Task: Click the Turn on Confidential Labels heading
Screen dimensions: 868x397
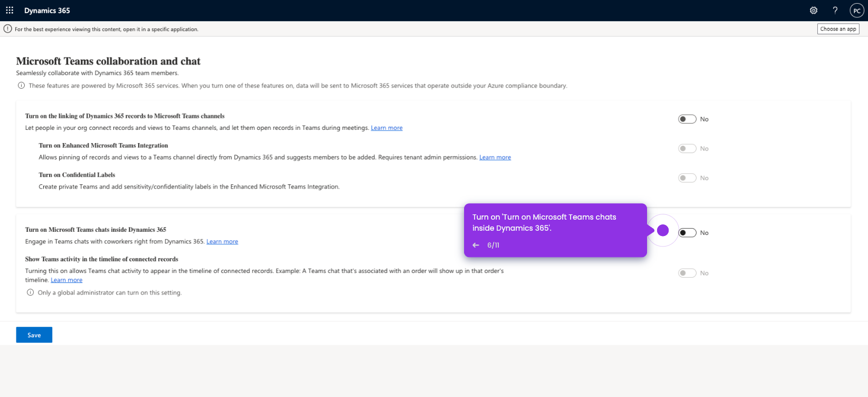Action: pyautogui.click(x=77, y=175)
